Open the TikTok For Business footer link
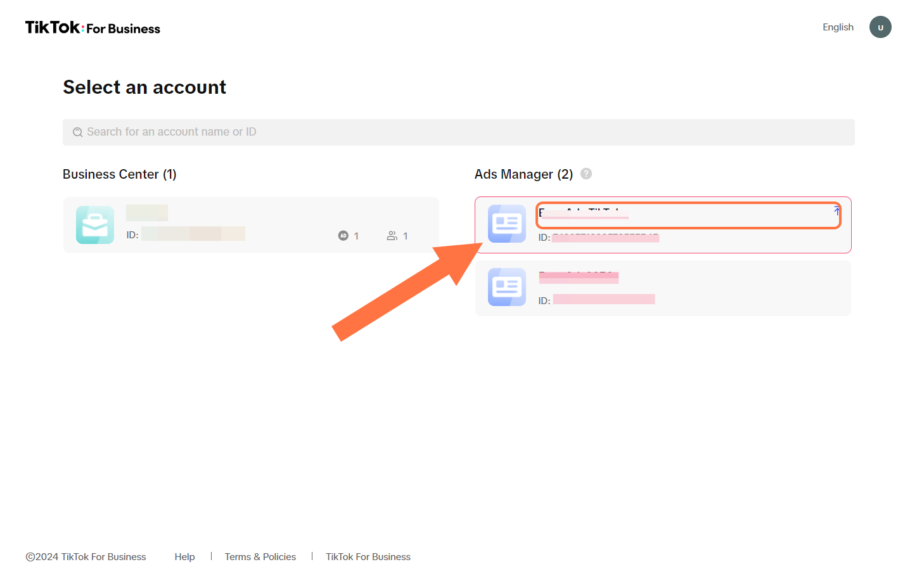The height and width of the screenshot is (588, 917). pos(368,557)
